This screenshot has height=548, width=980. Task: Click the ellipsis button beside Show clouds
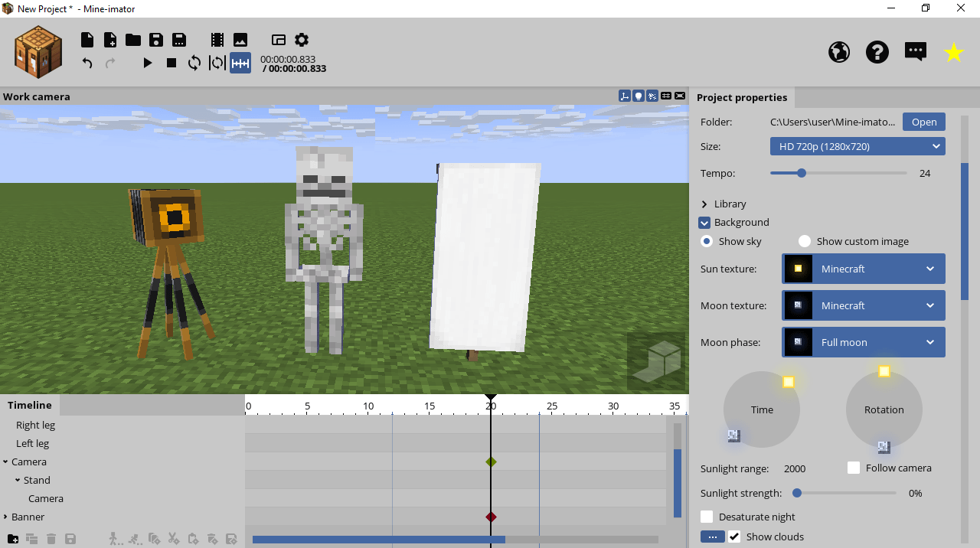coord(712,537)
